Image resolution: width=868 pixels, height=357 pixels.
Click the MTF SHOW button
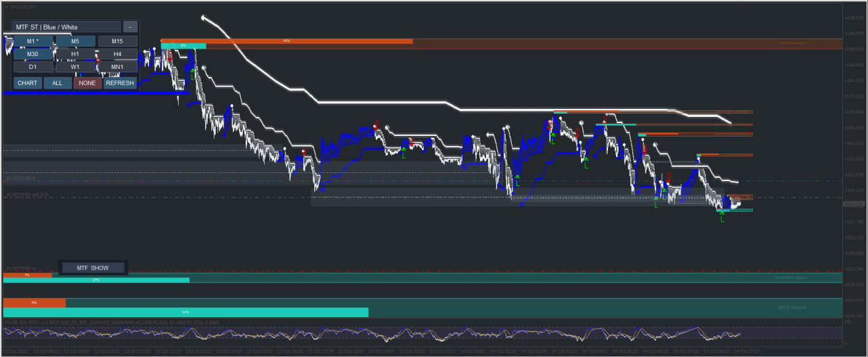93,268
